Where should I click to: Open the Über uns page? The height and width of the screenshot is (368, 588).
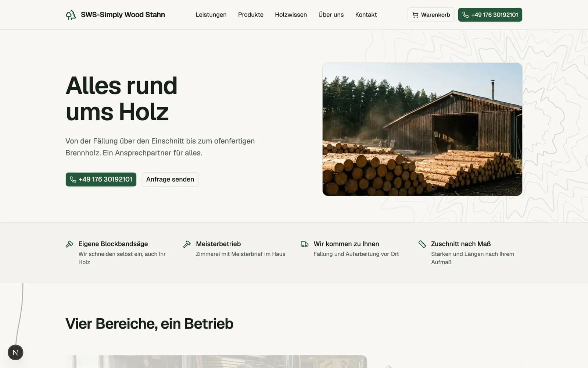tap(331, 15)
